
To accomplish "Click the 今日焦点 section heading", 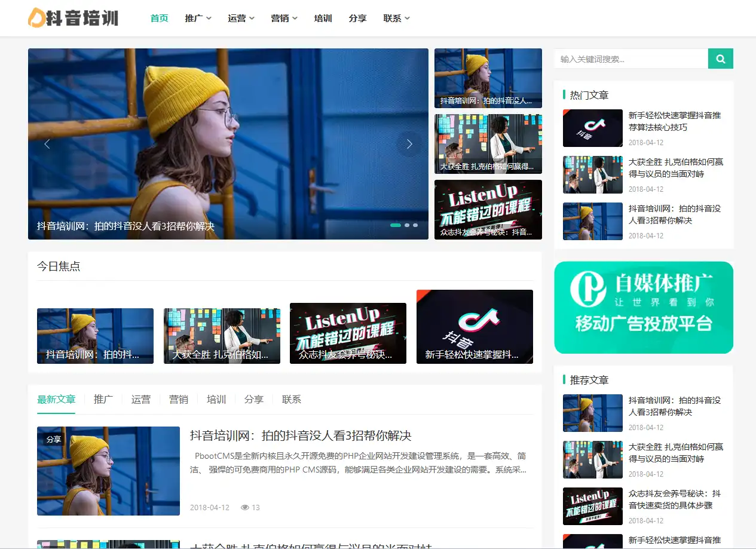I will (x=59, y=266).
